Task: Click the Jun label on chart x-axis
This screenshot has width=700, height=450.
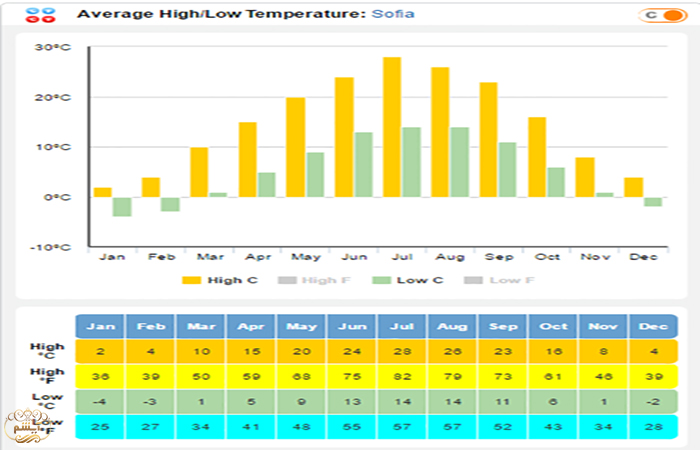Action: click(x=354, y=257)
